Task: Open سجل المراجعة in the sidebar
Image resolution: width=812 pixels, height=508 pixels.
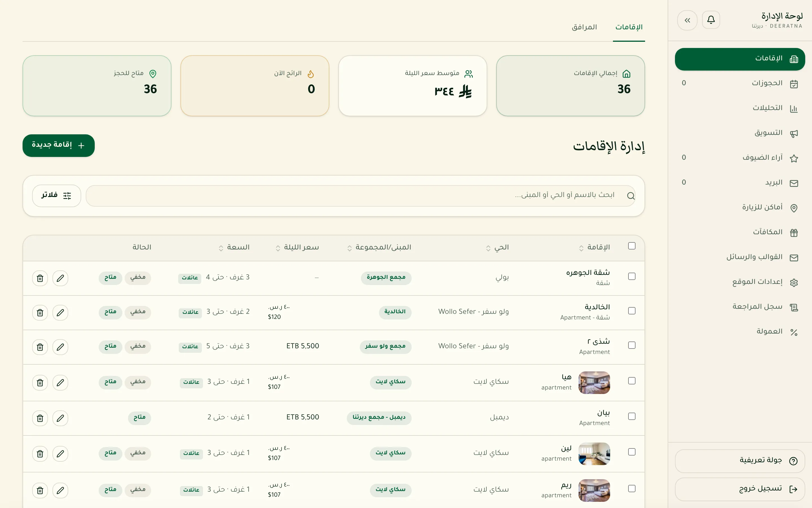Action: pos(740,307)
